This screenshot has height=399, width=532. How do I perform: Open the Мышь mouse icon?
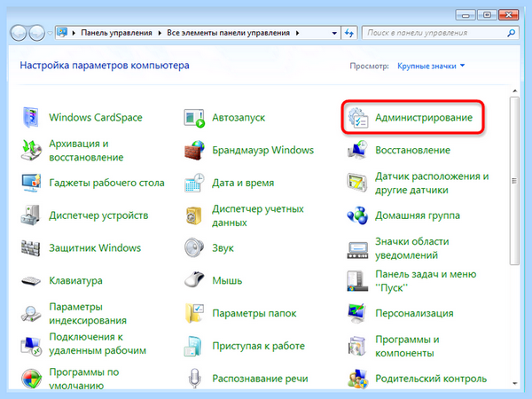194,280
